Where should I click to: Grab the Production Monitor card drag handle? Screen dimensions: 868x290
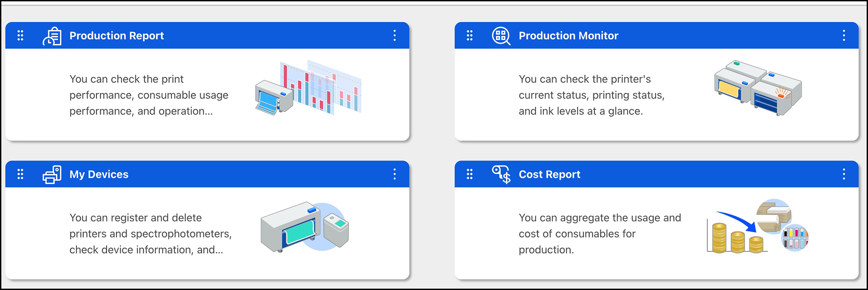[470, 36]
